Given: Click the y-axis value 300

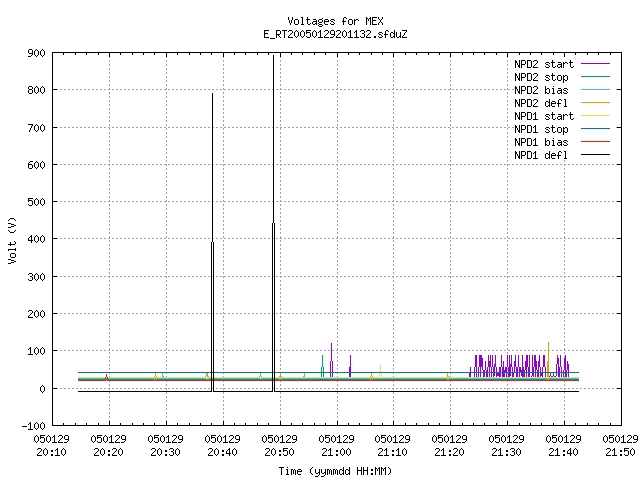Looking at the screenshot, I should (x=36, y=277).
